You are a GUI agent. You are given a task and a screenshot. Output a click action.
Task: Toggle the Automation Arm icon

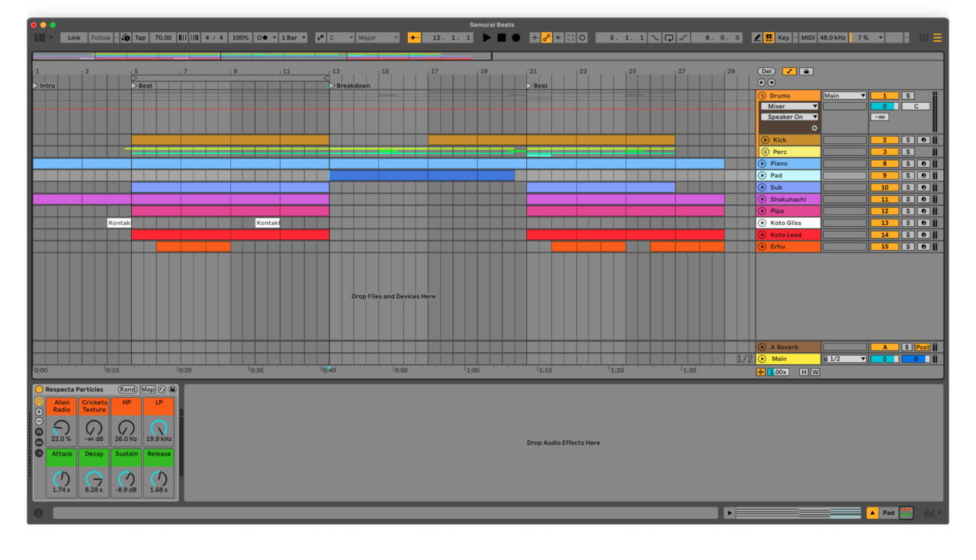pyautogui.click(x=547, y=37)
